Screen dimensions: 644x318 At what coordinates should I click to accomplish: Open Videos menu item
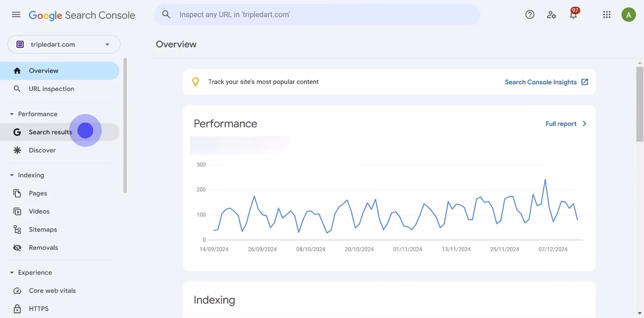(60, 212)
